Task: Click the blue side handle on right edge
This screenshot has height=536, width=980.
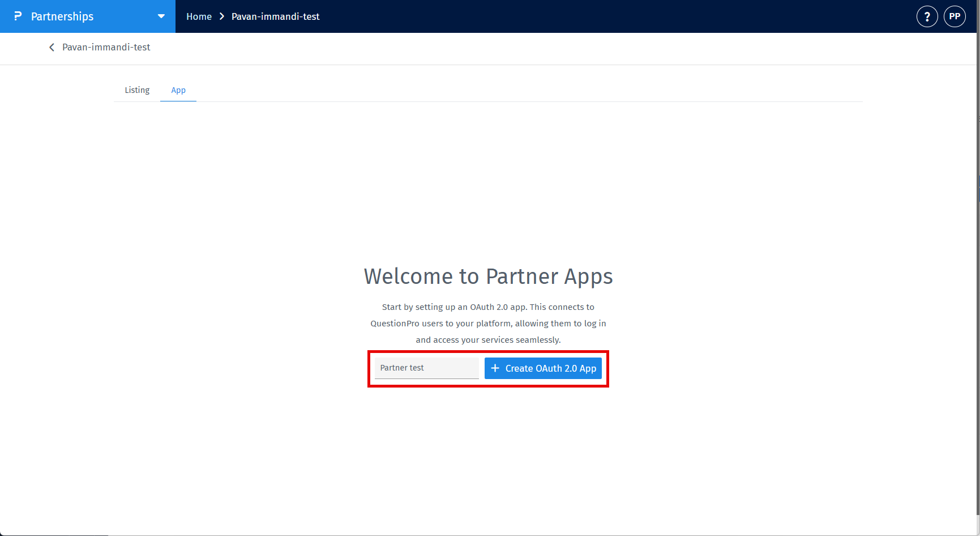Action: click(x=978, y=188)
